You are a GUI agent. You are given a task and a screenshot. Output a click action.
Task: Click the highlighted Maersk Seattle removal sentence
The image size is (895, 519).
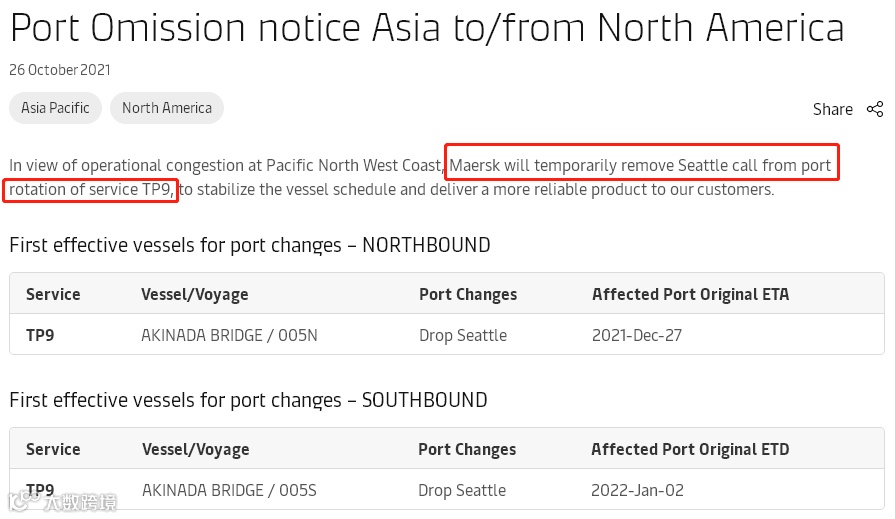point(640,165)
